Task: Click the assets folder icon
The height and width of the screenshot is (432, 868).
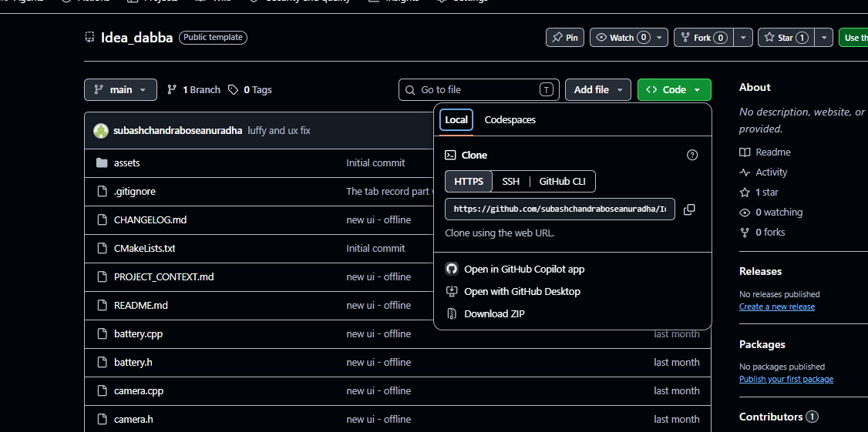Action: (x=101, y=163)
